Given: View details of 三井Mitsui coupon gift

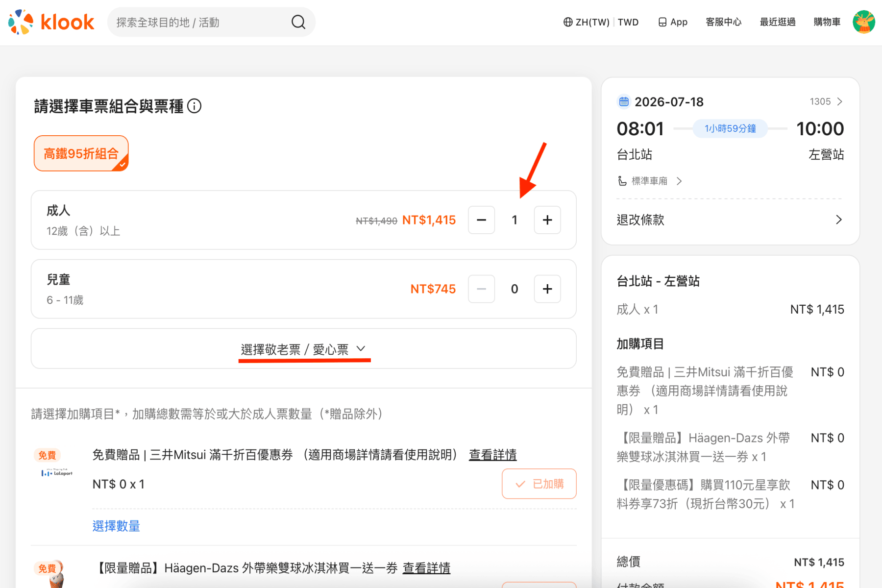Looking at the screenshot, I should 493,455.
